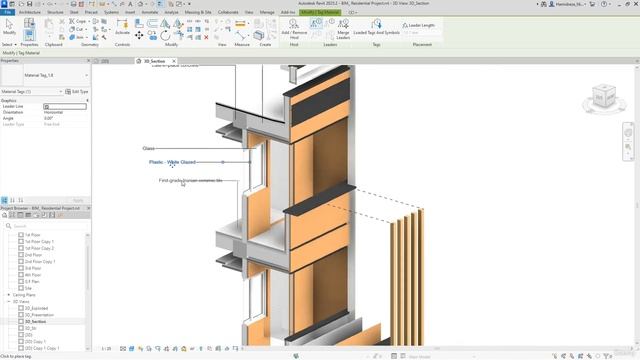Click the Create Similar icon
The width and height of the screenshot is (640, 360).
pos(258,36)
